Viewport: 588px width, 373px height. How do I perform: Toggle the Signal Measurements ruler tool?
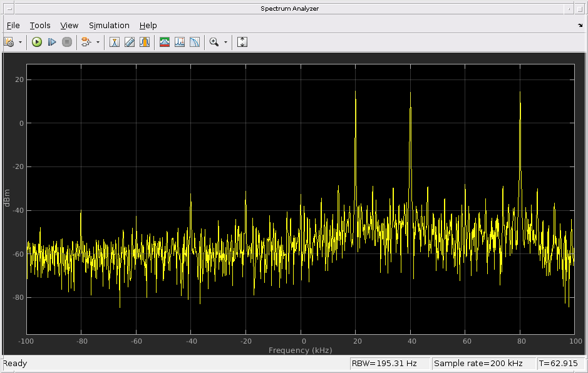point(129,42)
